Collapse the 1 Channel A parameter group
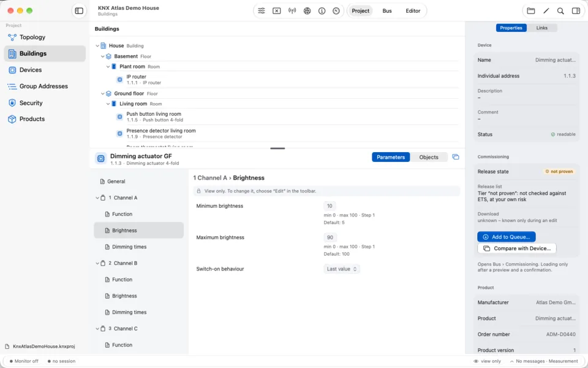Viewport: 588px width, 368px height. pos(97,198)
